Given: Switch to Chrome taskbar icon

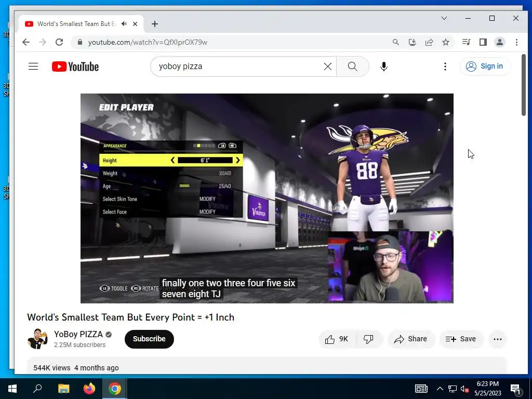Looking at the screenshot, I should pos(115,389).
